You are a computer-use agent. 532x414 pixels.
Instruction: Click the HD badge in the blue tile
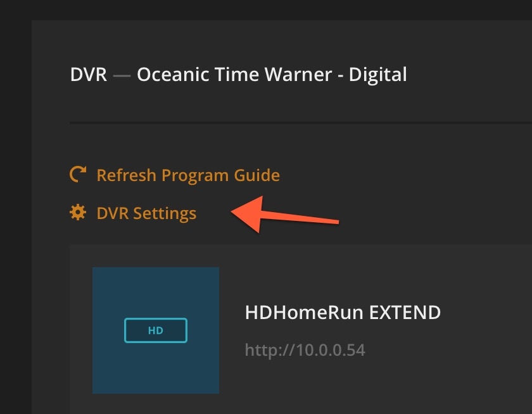pyautogui.click(x=156, y=330)
